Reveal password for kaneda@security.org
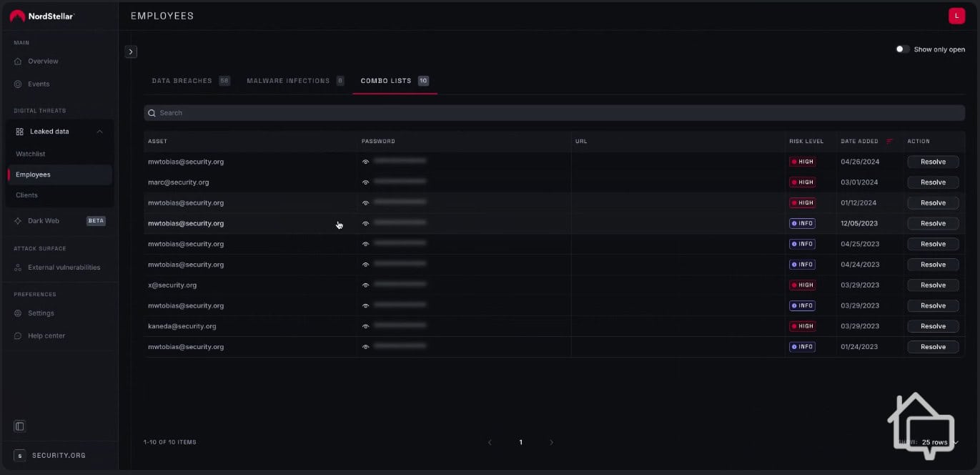Screen dimensions: 980x475 pyautogui.click(x=366, y=326)
